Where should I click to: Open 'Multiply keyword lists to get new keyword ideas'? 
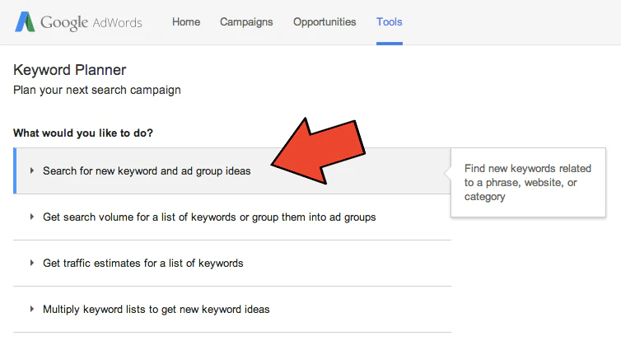tap(156, 310)
